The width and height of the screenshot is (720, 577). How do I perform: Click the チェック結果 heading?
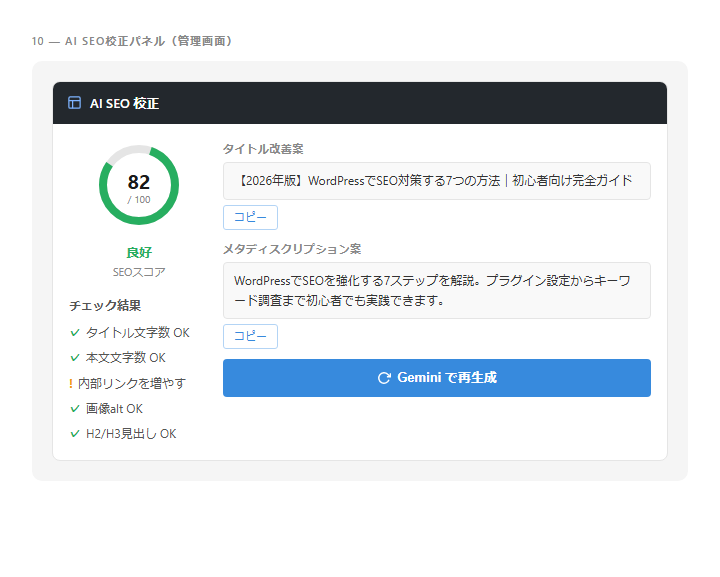point(105,306)
